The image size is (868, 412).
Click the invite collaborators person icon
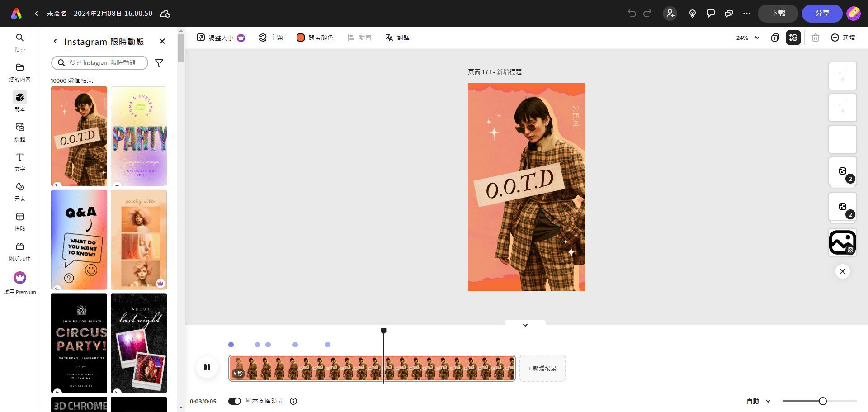click(x=670, y=14)
